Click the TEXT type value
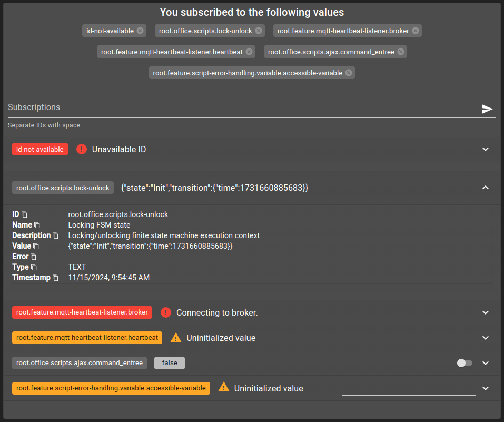The width and height of the screenshot is (504, 422). (x=77, y=267)
